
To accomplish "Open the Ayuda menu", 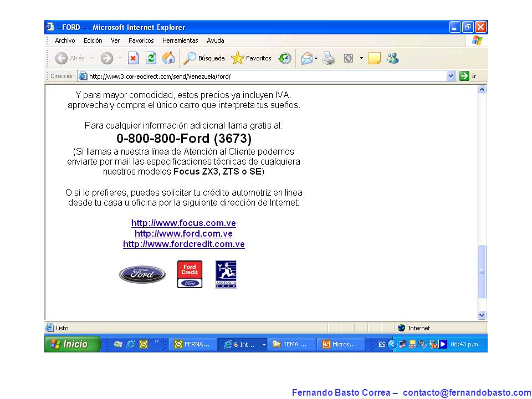I will (x=216, y=40).
